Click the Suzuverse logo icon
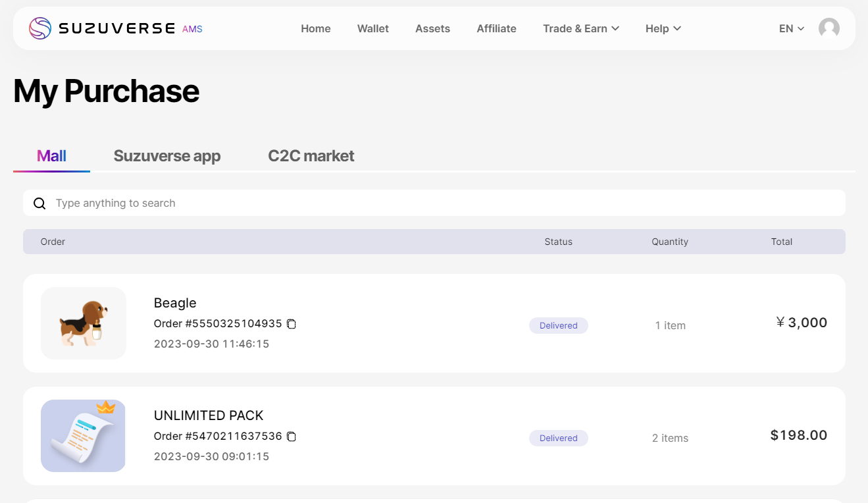868x503 pixels. (x=40, y=28)
